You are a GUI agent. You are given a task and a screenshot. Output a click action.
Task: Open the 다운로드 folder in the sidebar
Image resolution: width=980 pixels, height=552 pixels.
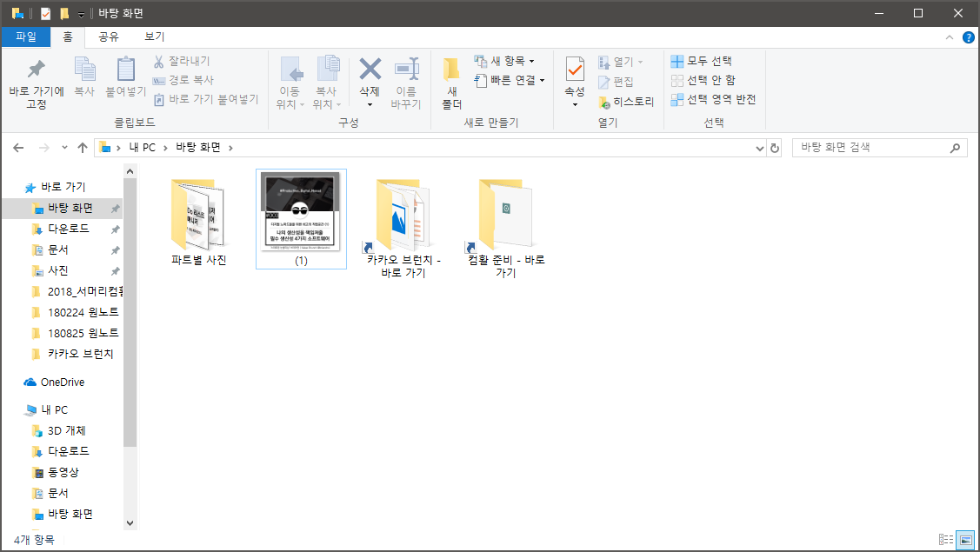[x=67, y=229]
